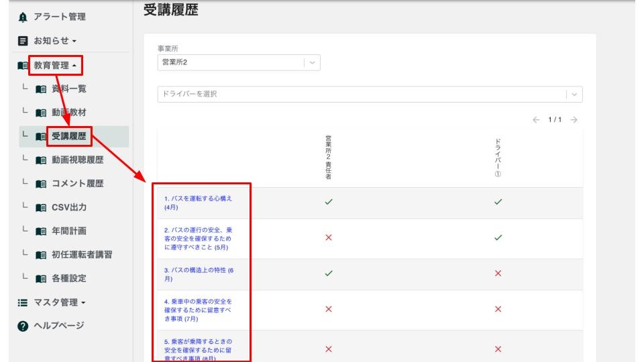Click the book icon next to 資料一覧
Viewport: 644px width, 362px height.
click(x=40, y=89)
